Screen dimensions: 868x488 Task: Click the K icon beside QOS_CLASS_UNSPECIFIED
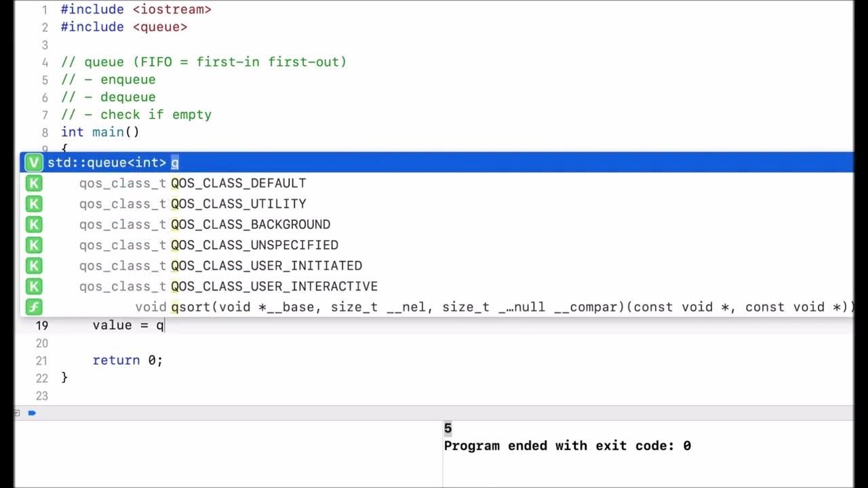pos(33,245)
